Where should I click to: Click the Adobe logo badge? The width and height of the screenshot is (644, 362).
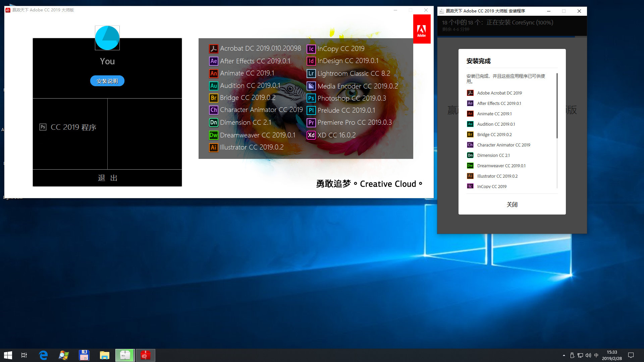coord(422,29)
